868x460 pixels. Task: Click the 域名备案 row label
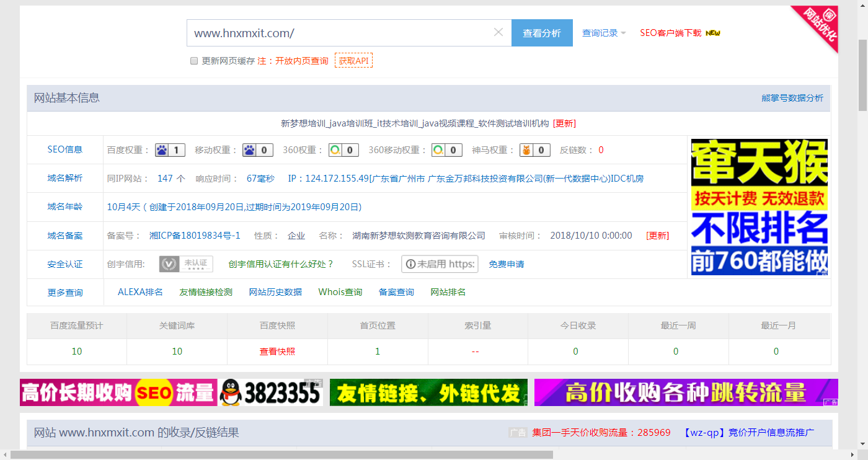click(x=65, y=236)
